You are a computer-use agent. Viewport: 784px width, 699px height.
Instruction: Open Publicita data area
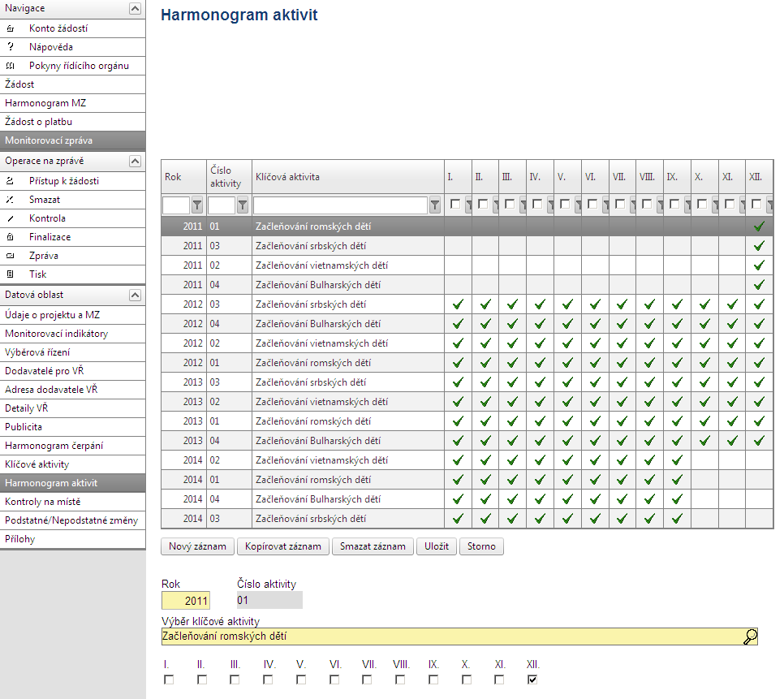(72, 427)
